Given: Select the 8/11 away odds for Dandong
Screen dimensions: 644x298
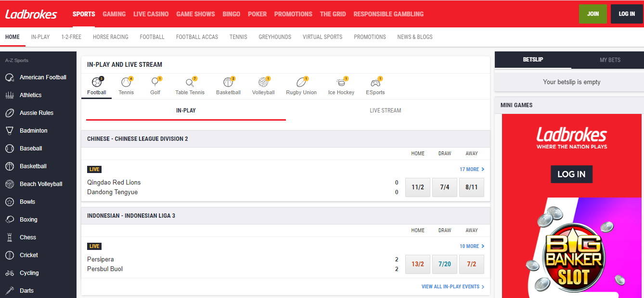Looking at the screenshot, I should 472,187.
